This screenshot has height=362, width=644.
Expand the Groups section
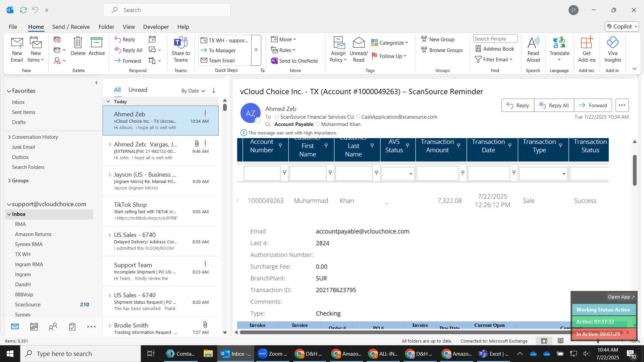click(9, 180)
